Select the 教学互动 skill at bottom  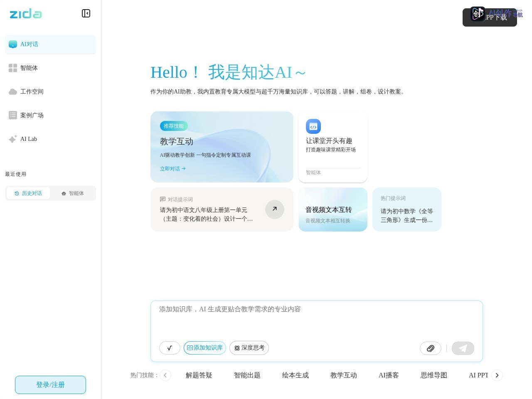pos(344,375)
